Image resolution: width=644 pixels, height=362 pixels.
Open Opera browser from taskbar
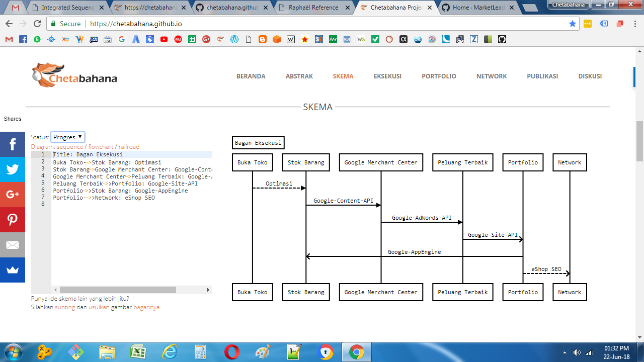232,352
